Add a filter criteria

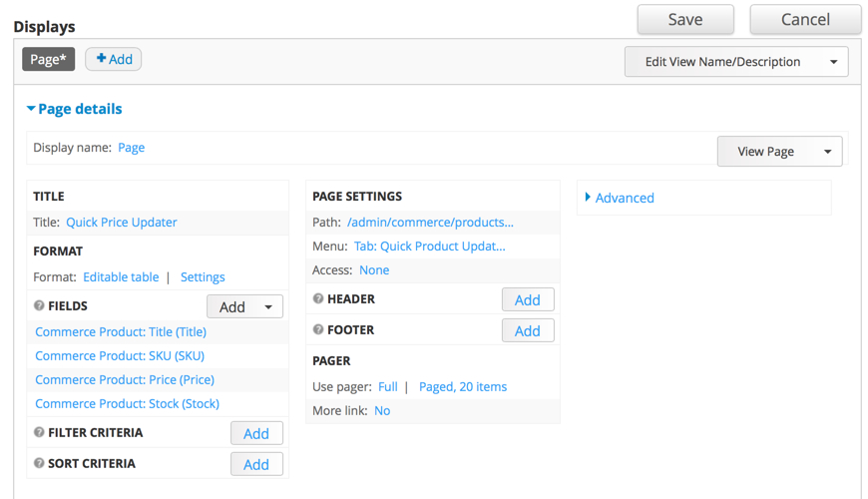pyautogui.click(x=256, y=433)
